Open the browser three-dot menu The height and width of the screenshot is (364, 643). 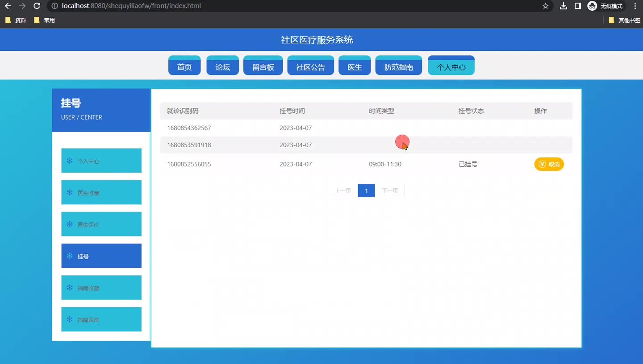point(635,6)
